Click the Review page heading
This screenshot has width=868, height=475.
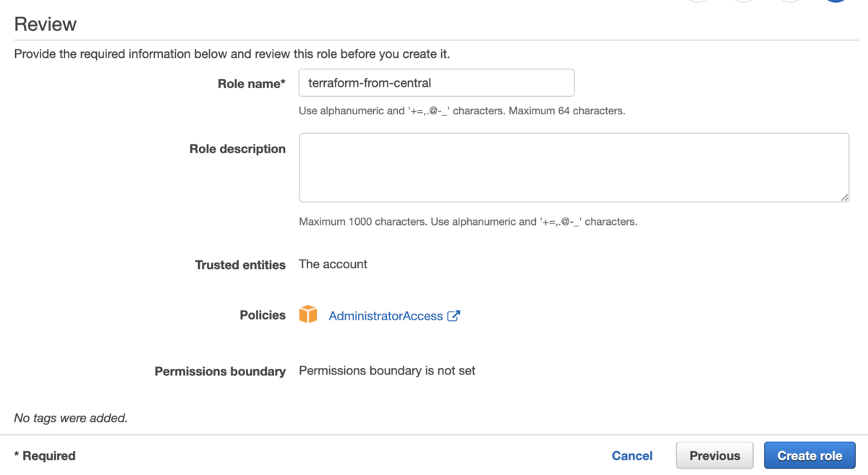tap(46, 24)
